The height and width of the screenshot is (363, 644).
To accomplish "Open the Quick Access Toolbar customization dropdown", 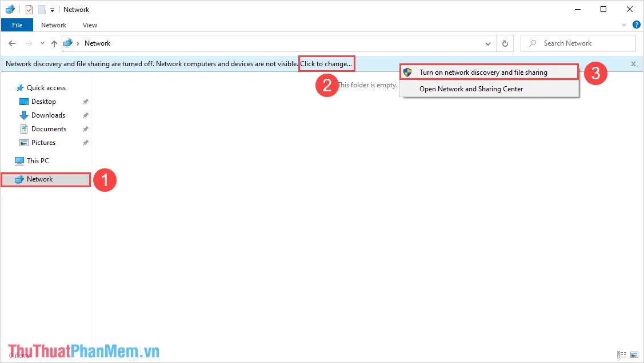I will 51,9.
